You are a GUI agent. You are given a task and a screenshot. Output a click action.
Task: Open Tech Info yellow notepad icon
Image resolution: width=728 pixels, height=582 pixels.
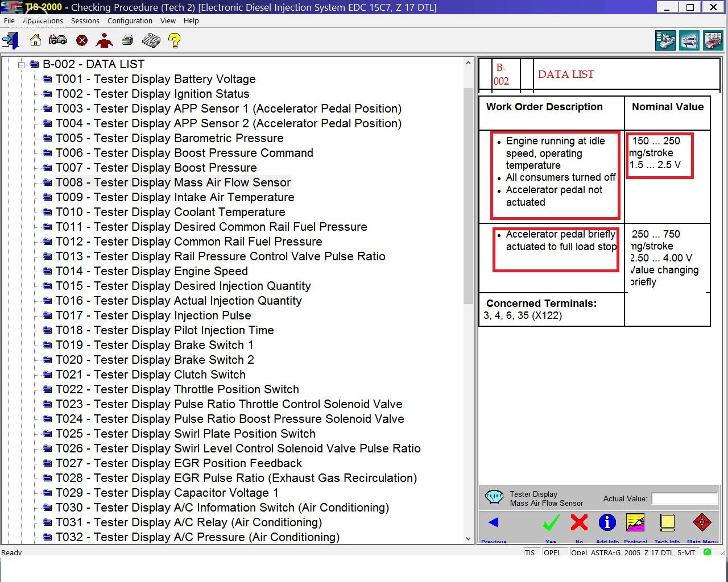click(667, 522)
